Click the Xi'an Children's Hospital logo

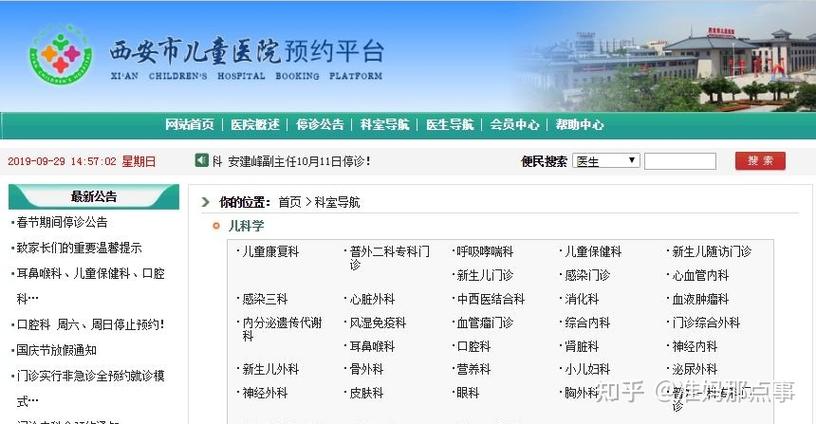[60, 54]
